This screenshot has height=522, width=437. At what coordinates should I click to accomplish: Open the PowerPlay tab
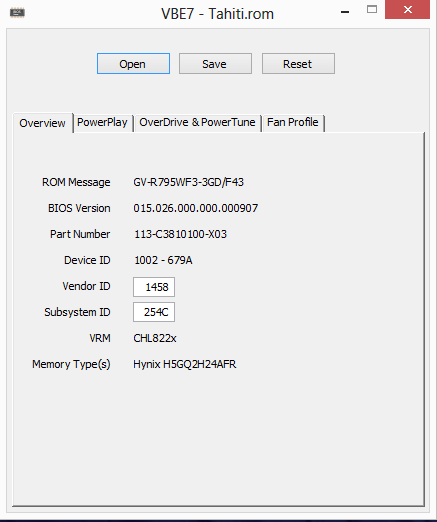[x=102, y=122]
